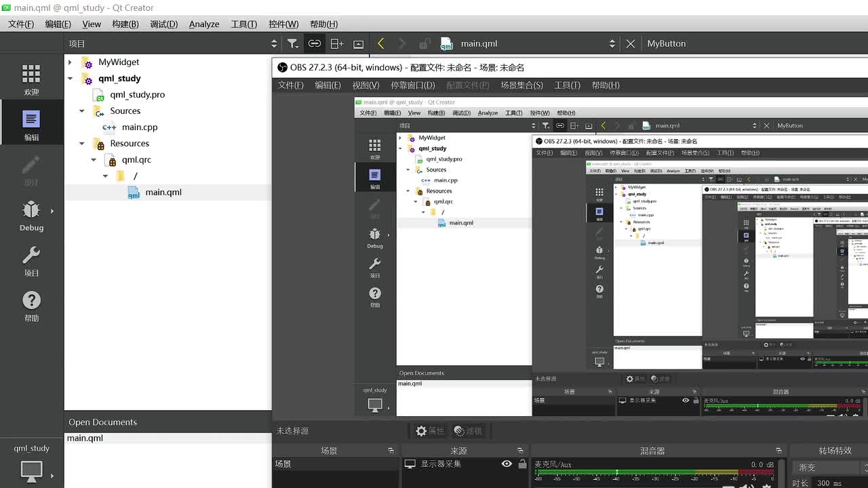This screenshot has width=868, height=488.
Task: Open 视图(V) menu in the OBS window
Action: coord(366,85)
